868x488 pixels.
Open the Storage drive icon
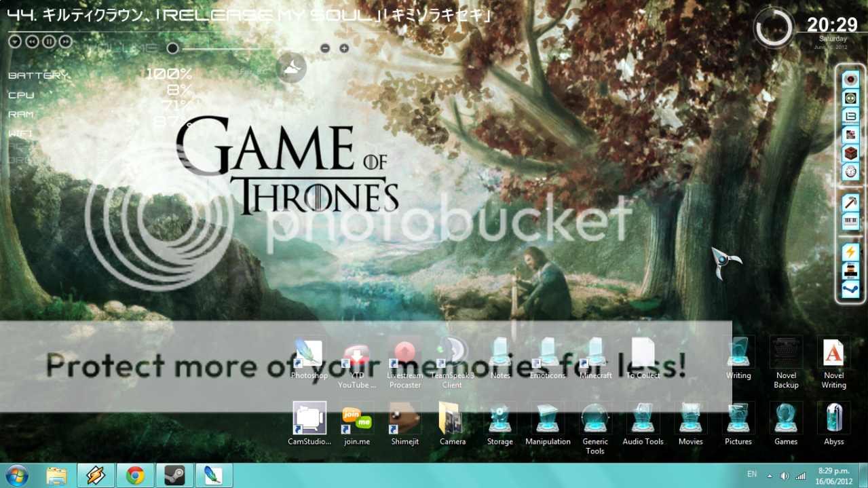(x=500, y=424)
